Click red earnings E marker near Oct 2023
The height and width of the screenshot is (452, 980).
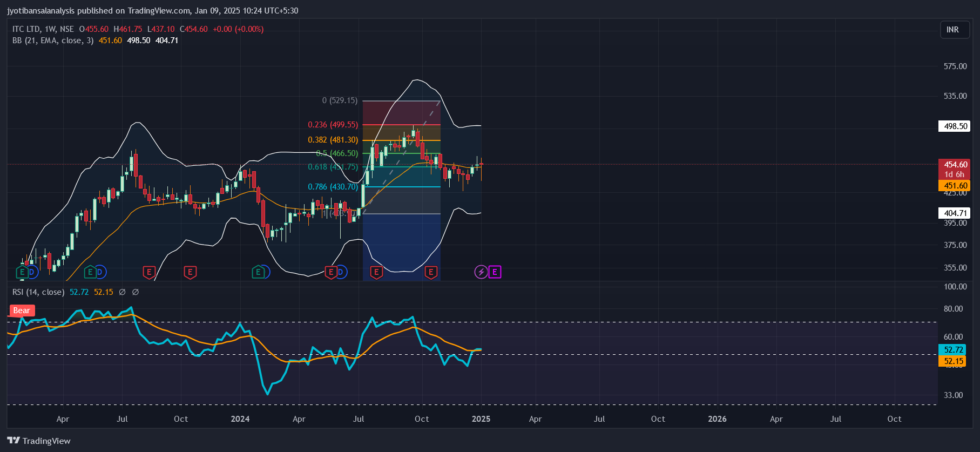(190, 272)
